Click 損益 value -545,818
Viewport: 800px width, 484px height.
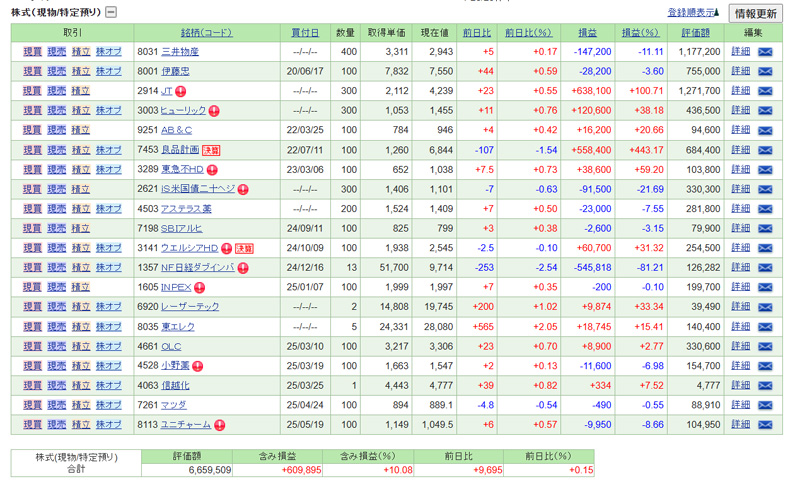[x=593, y=268]
